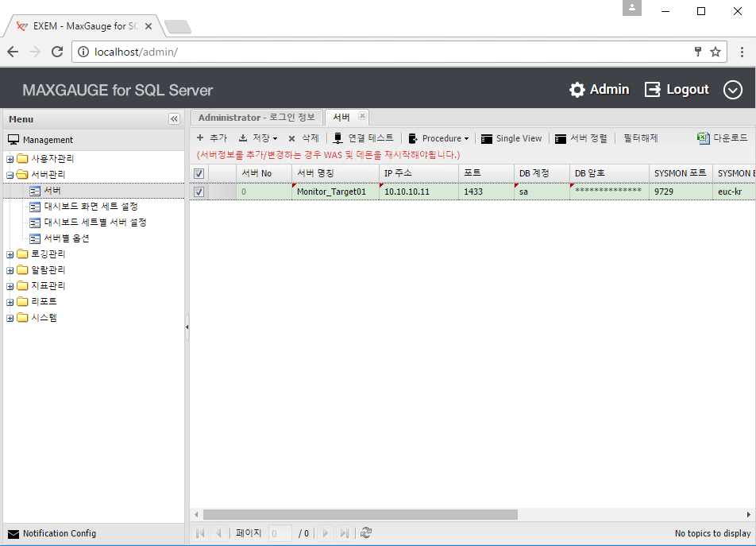Image resolution: width=756 pixels, height=546 pixels.
Task: Click the 10.10.10.11 IP cell
Action: [418, 192]
